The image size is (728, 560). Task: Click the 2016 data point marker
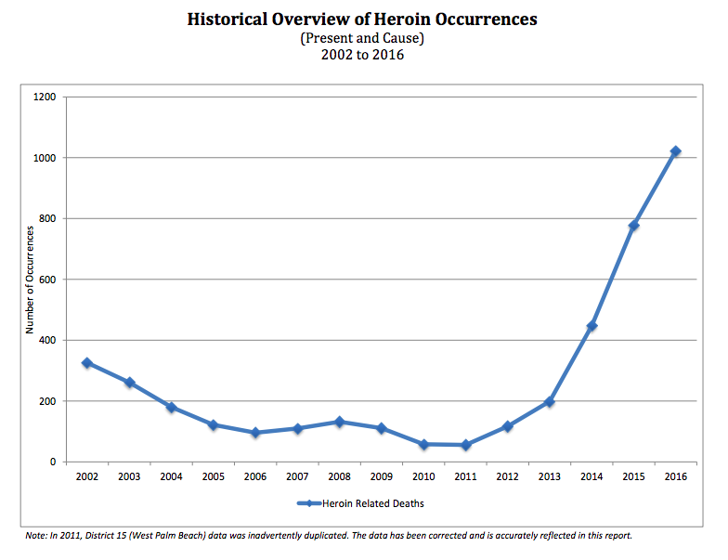click(x=675, y=151)
